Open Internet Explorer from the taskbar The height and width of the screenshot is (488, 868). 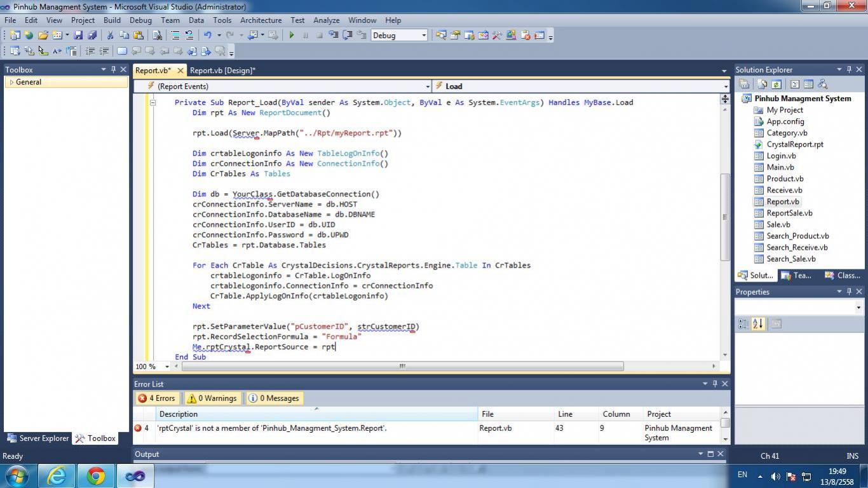point(57,475)
